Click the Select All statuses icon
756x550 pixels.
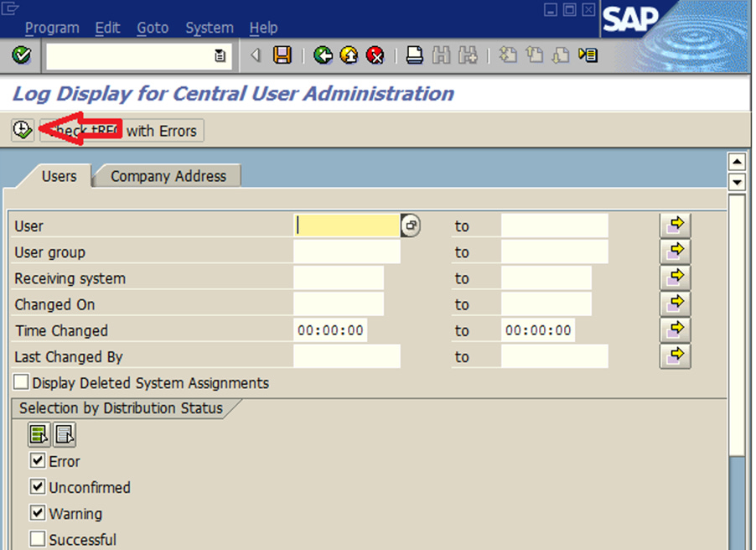pos(39,434)
